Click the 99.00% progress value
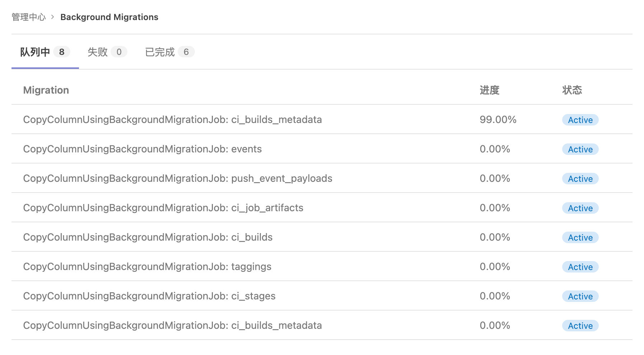Image resolution: width=644 pixels, height=355 pixels. coord(498,120)
